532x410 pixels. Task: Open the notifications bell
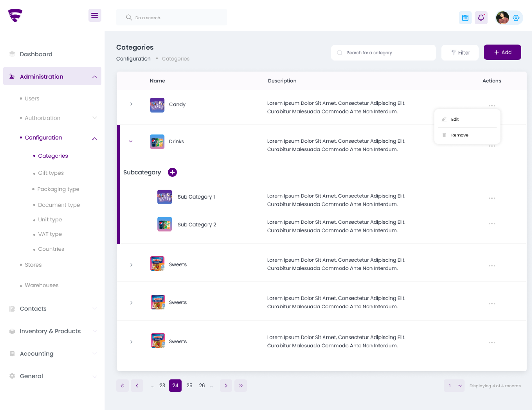click(481, 18)
